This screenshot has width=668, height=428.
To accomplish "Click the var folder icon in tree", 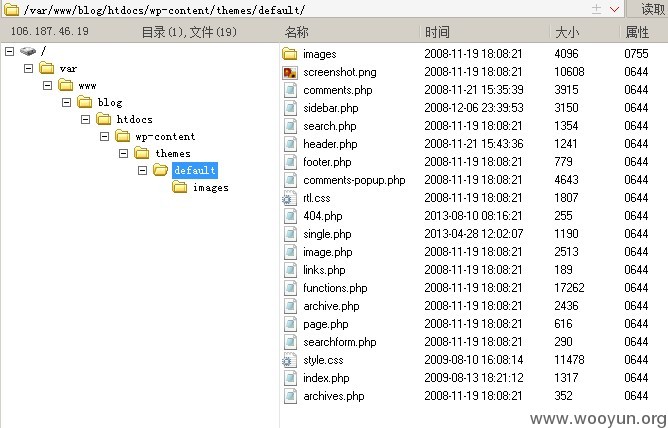I will pyautogui.click(x=46, y=68).
